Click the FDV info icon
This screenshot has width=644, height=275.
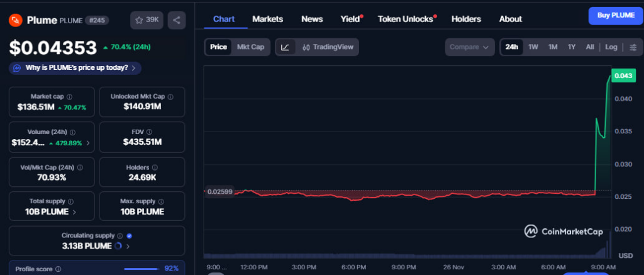149,132
